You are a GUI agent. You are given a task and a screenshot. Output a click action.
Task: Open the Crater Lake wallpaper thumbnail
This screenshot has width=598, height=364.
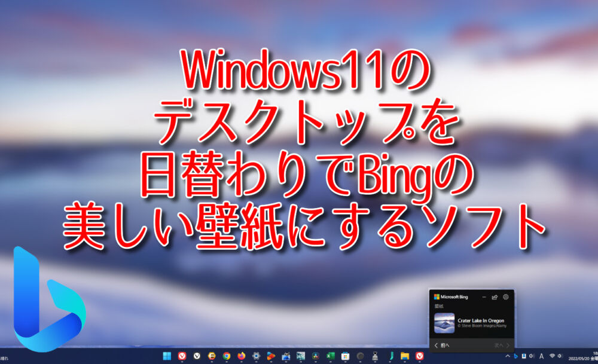[x=444, y=323]
